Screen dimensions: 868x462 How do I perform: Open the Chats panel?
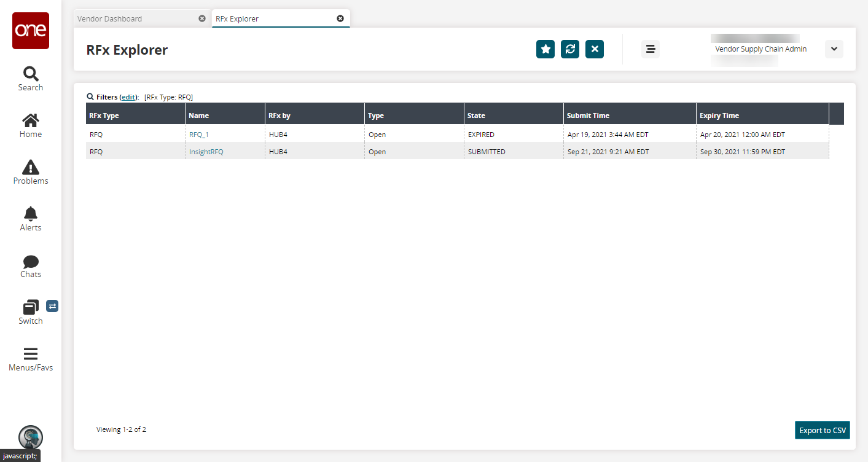pos(31,265)
